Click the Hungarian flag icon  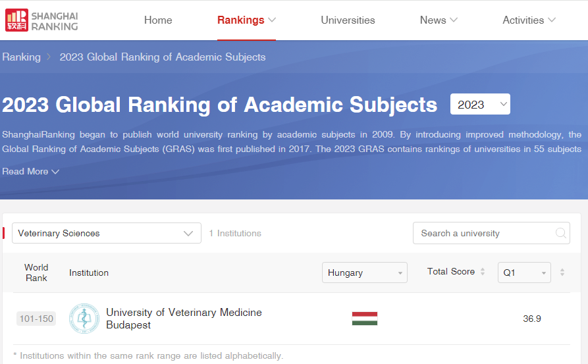coord(365,319)
